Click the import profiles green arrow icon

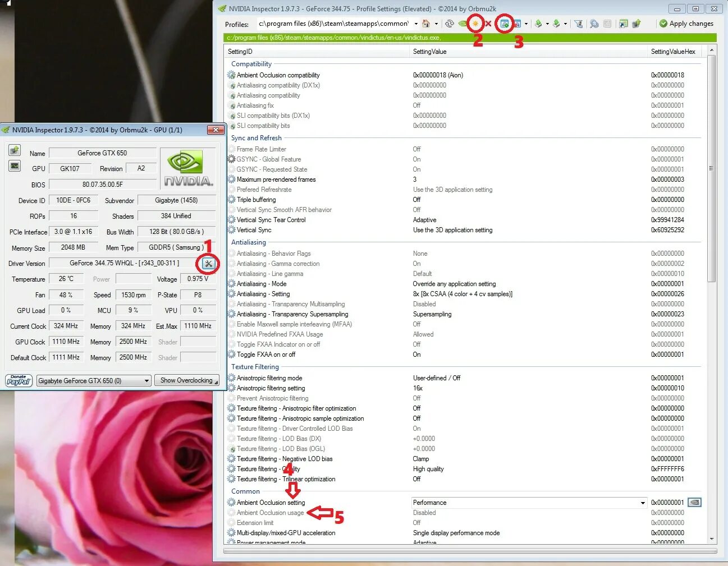(x=556, y=24)
